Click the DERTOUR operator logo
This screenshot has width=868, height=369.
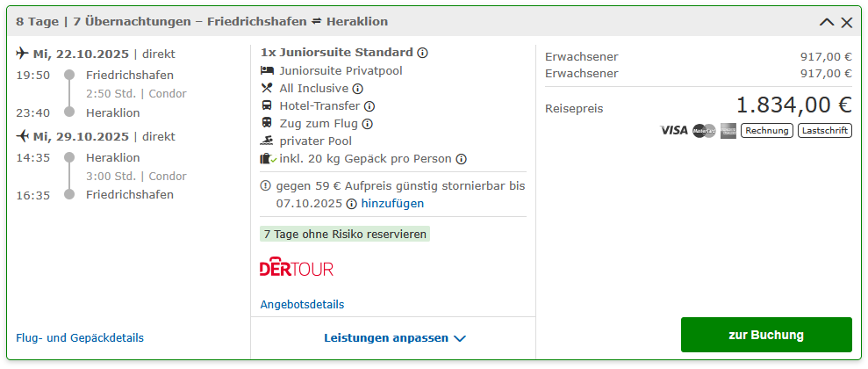pos(297,269)
